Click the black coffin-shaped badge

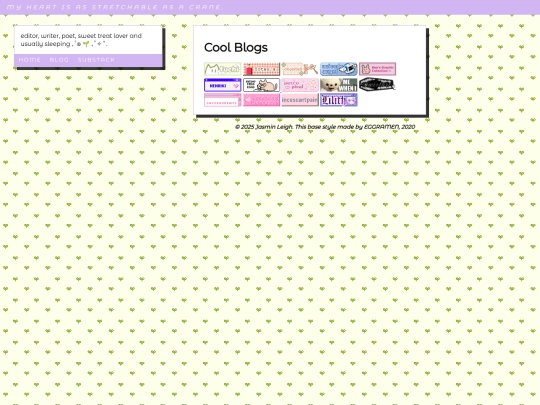point(377,84)
